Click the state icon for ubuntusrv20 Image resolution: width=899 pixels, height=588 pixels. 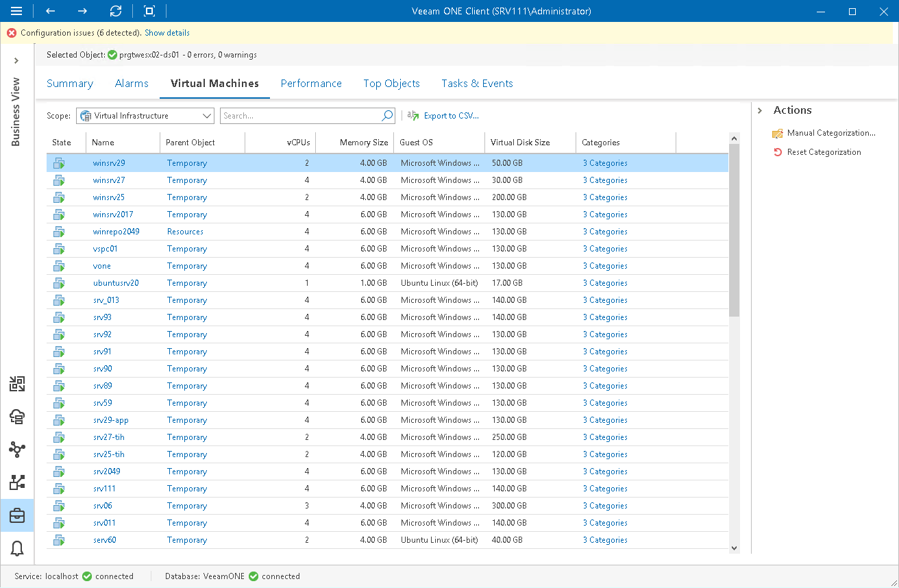(59, 283)
